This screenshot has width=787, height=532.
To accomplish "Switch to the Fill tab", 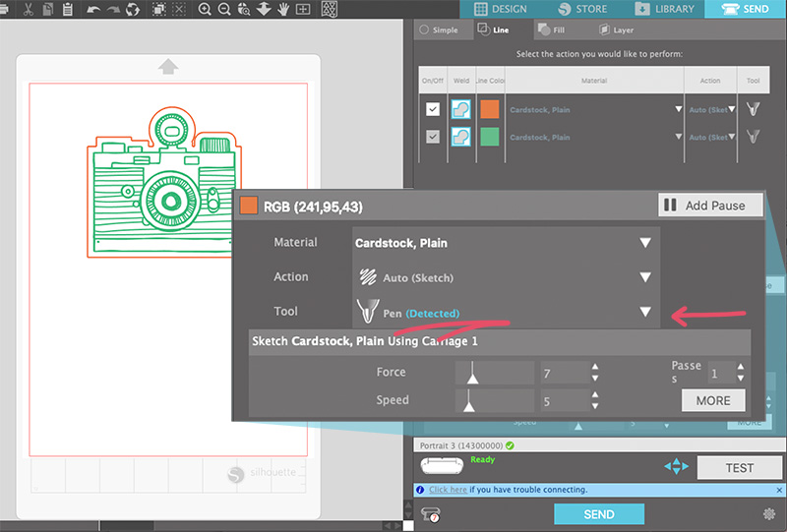I will (x=551, y=30).
